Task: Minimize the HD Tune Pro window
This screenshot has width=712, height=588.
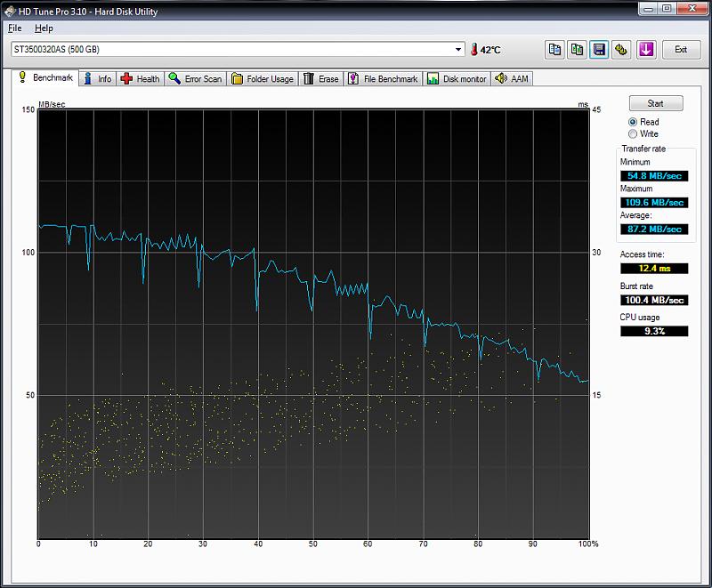Action: (x=648, y=9)
